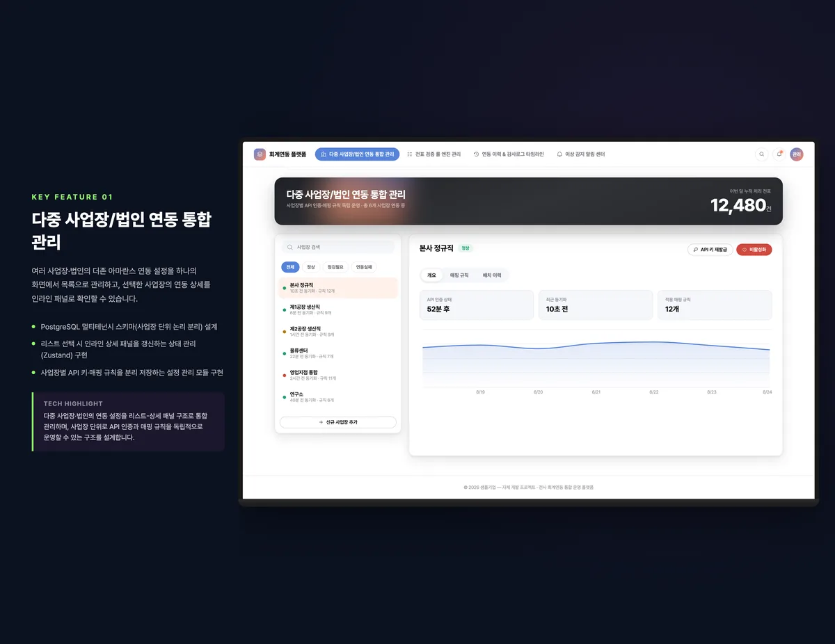Open 다중 사업장/법인 연동 통합 관리 nav tab
The height and width of the screenshot is (644, 835).
[x=357, y=154]
